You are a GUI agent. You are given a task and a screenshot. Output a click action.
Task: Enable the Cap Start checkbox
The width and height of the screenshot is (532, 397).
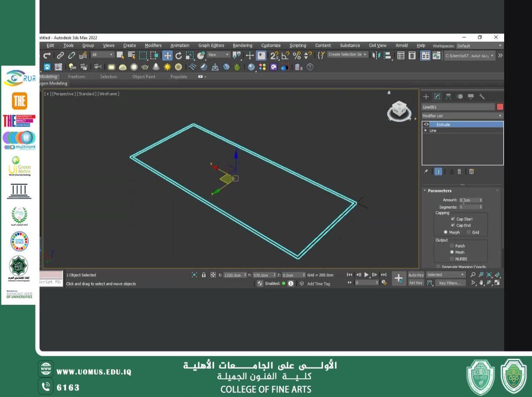[453, 219]
